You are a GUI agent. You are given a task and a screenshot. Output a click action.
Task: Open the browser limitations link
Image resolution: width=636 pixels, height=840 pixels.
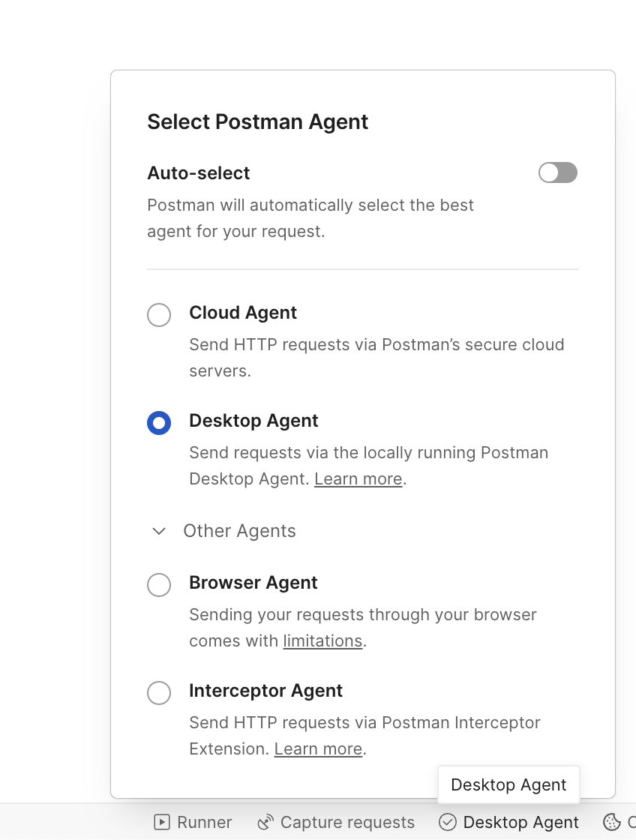[x=322, y=641]
